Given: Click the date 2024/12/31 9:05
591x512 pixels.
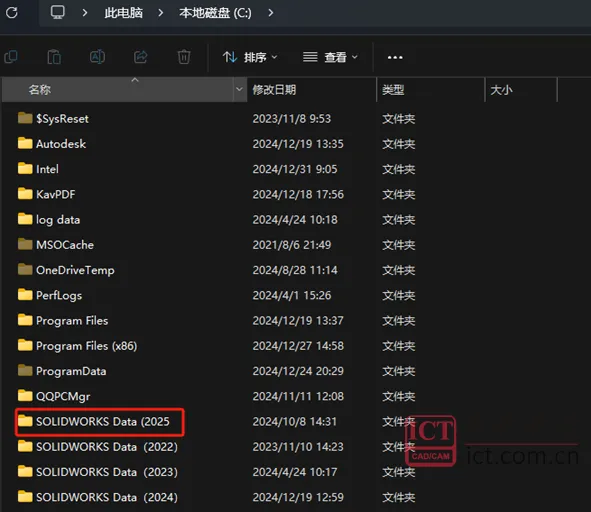Looking at the screenshot, I should tap(295, 169).
